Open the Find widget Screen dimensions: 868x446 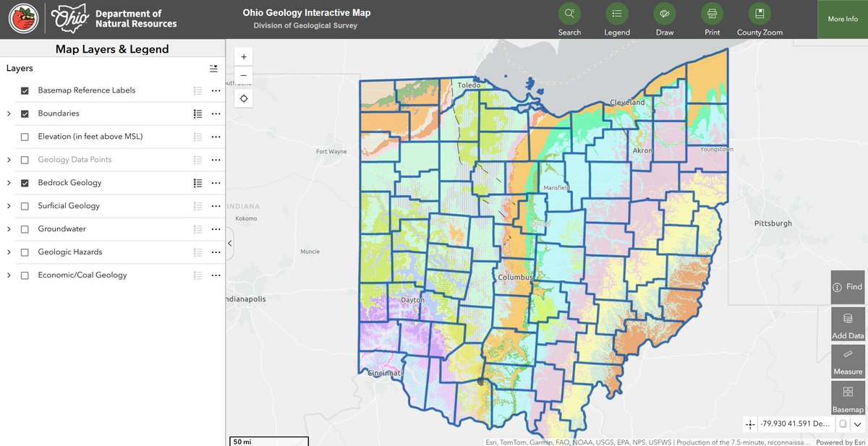[x=848, y=287]
